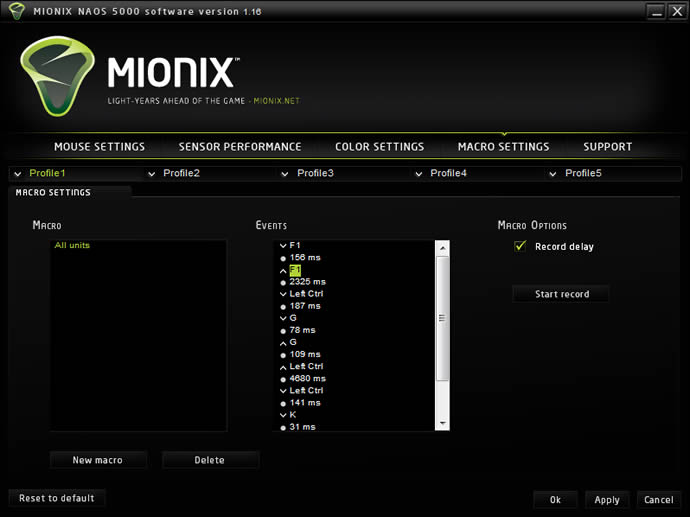Select the 141 ms delay event

point(305,403)
